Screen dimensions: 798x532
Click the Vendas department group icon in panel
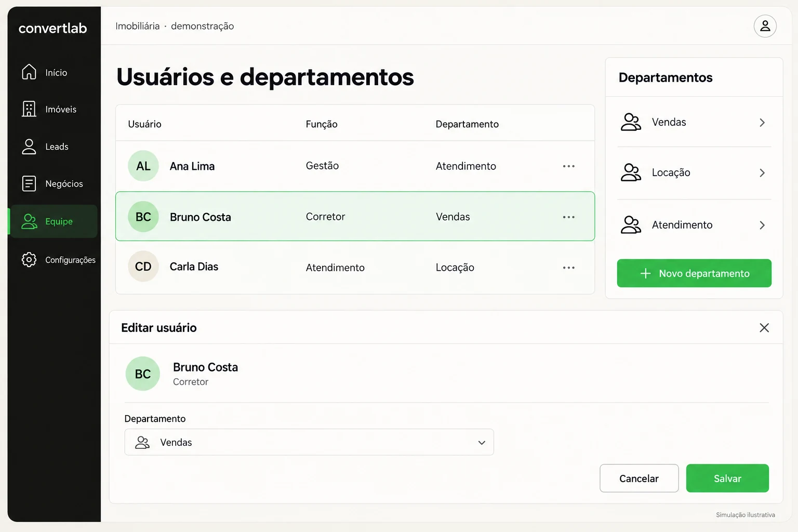pyautogui.click(x=631, y=122)
